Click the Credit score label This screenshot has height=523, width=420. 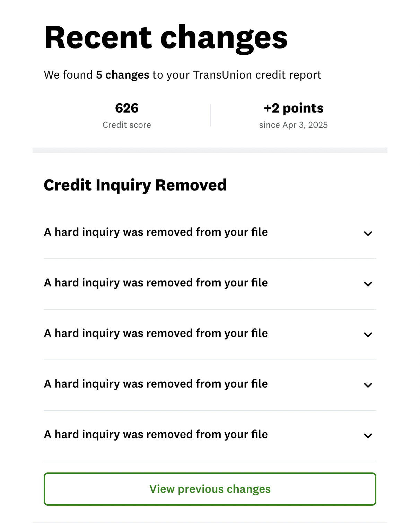[127, 125]
